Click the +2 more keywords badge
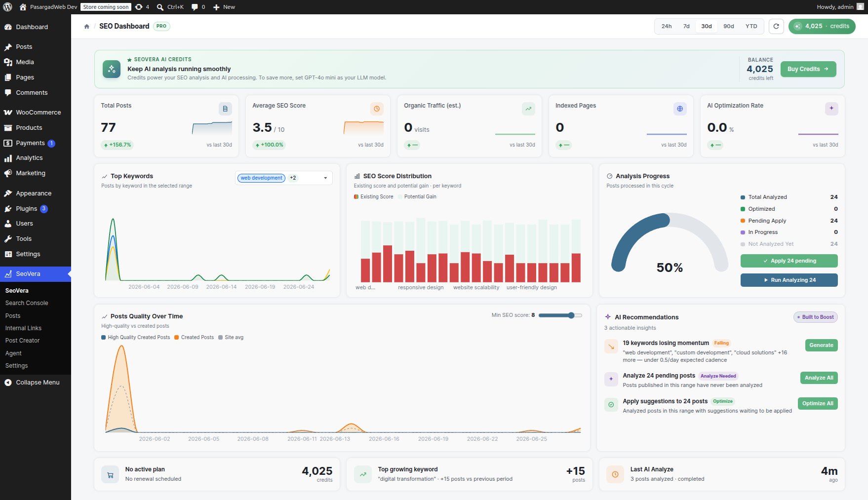Image resolution: width=868 pixels, height=500 pixels. (293, 178)
